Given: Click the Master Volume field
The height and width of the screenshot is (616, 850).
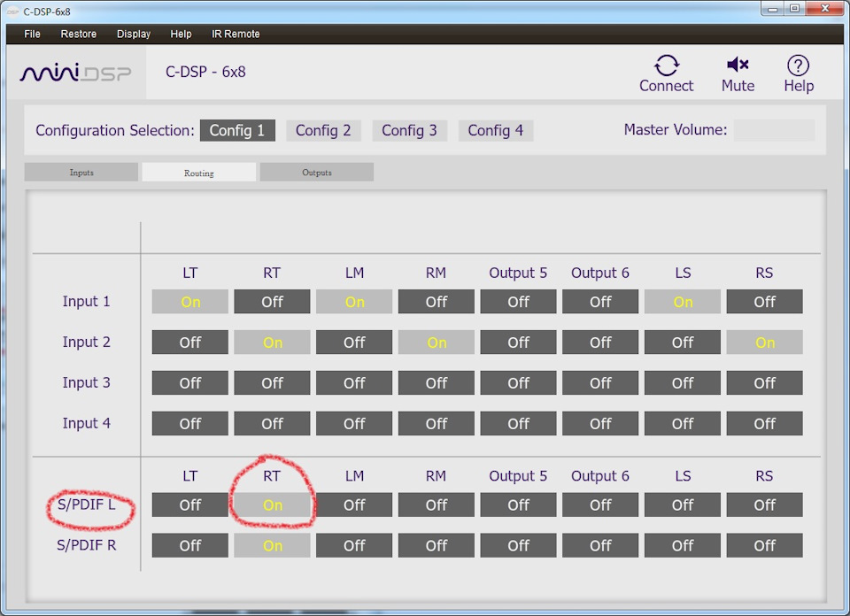Looking at the screenshot, I should coord(774,130).
